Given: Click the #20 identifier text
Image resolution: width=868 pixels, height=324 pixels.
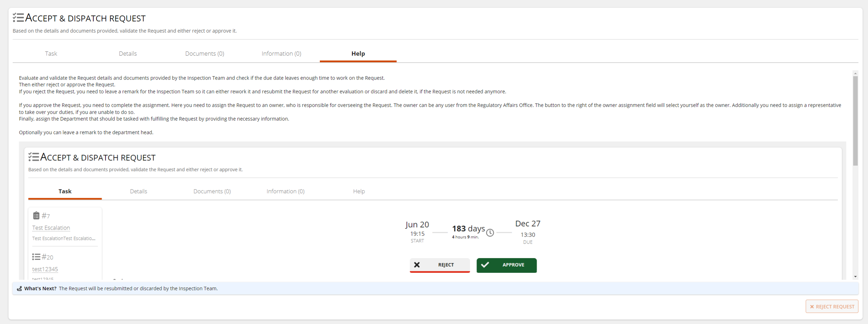Looking at the screenshot, I should [47, 257].
